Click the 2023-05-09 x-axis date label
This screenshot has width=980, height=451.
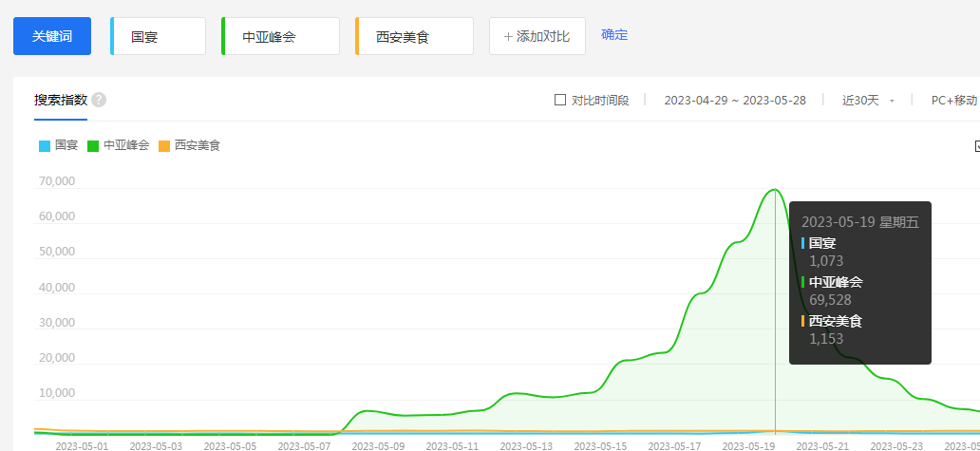(x=377, y=444)
